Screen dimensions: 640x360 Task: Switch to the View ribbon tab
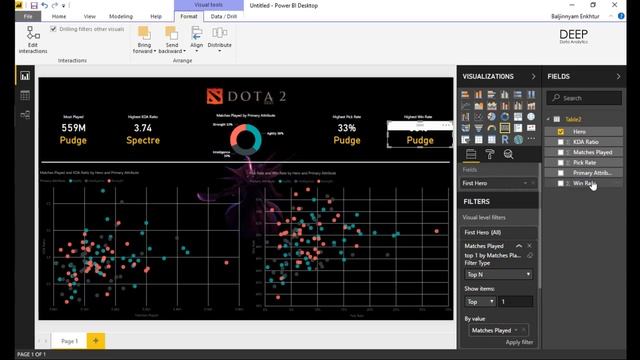89,16
